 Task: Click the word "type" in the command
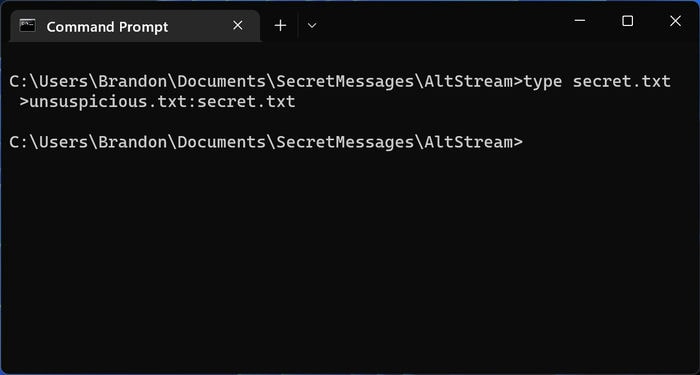(542, 82)
